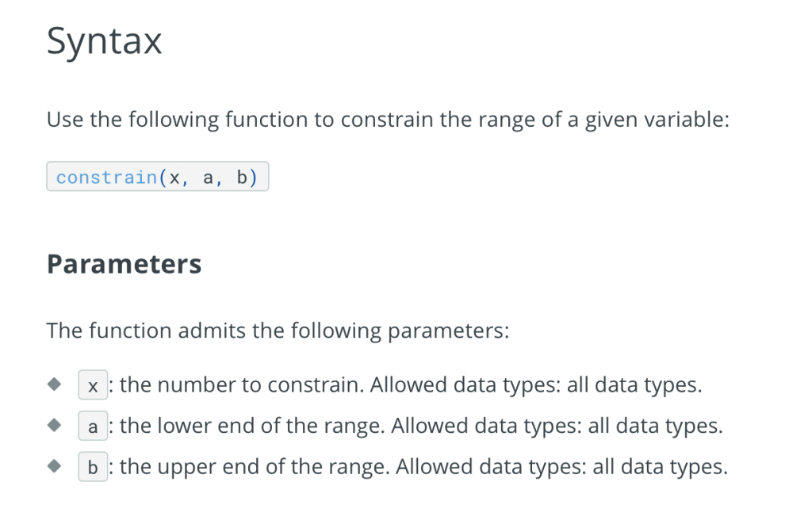
Task: Click the x argument inside the code block
Action: pyautogui.click(x=175, y=177)
